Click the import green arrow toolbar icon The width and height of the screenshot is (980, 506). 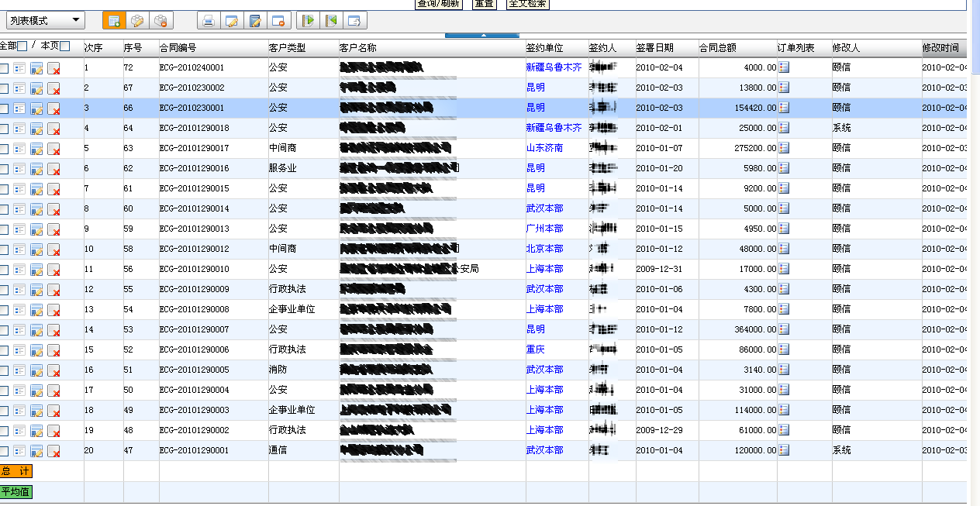pos(308,21)
